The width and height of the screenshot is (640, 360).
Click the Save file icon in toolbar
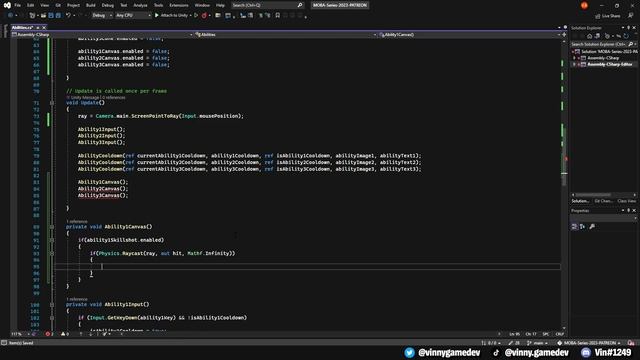coord(51,16)
